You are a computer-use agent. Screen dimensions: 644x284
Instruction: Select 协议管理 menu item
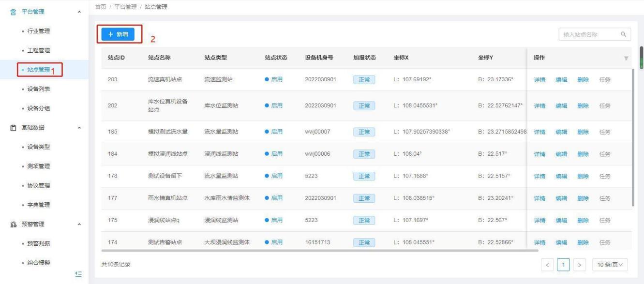(x=39, y=185)
